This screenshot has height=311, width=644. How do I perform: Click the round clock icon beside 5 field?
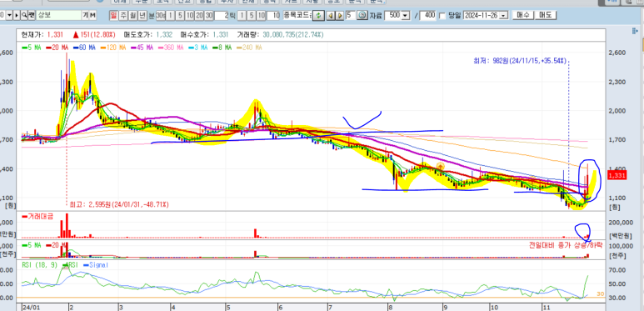362,15
